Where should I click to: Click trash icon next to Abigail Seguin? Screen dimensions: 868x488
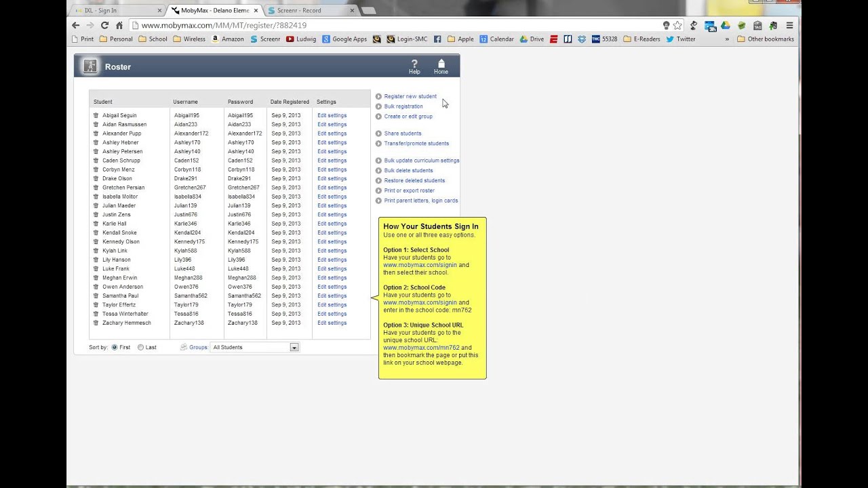96,115
